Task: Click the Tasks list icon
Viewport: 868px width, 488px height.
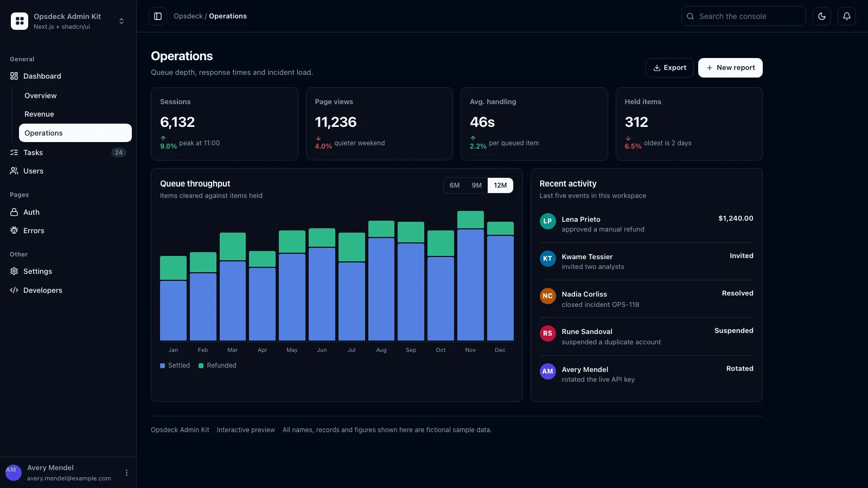Action: pos(14,152)
